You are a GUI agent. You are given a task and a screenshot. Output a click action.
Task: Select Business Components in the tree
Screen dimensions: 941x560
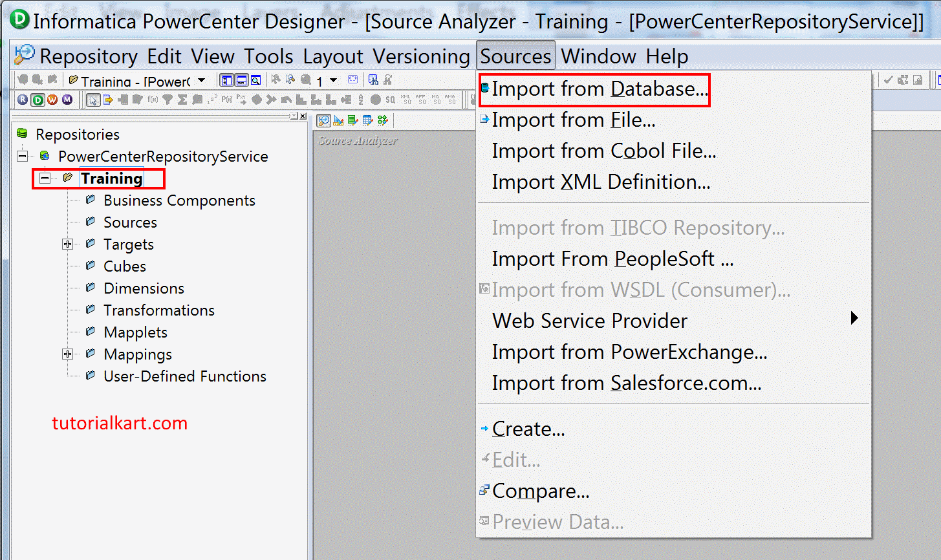(179, 200)
